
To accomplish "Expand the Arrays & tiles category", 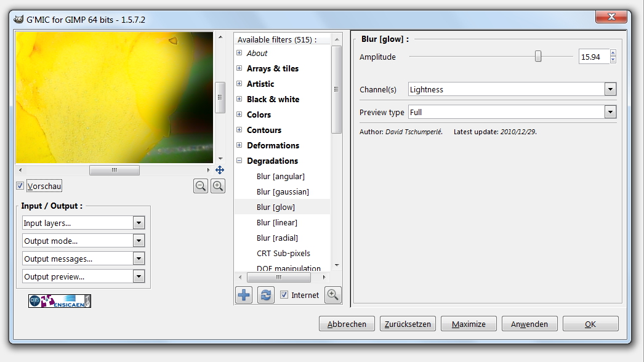I will click(239, 68).
